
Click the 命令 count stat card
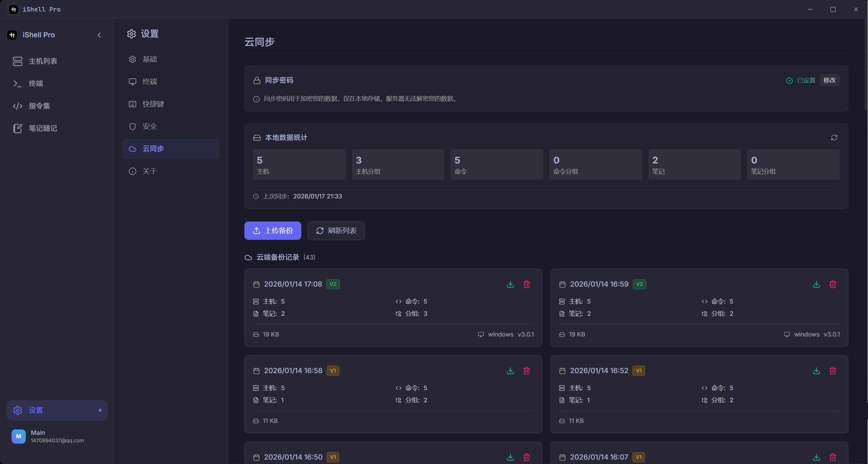[497, 165]
